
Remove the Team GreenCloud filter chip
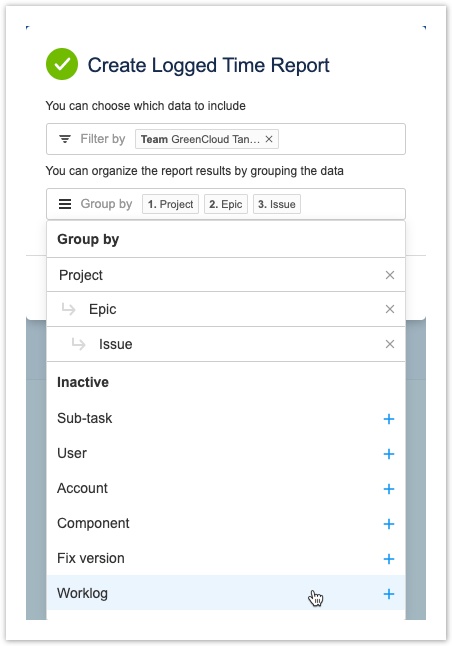pos(269,139)
